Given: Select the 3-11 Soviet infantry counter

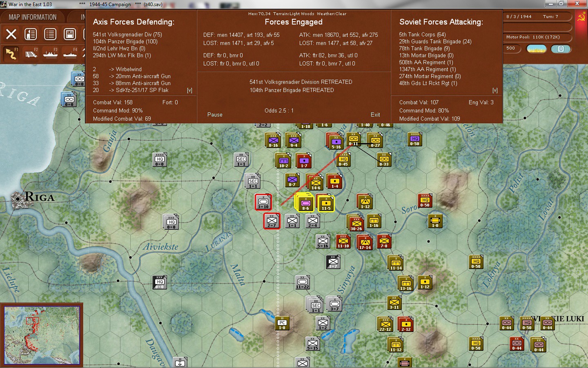Looking at the screenshot, I should pyautogui.click(x=394, y=302).
